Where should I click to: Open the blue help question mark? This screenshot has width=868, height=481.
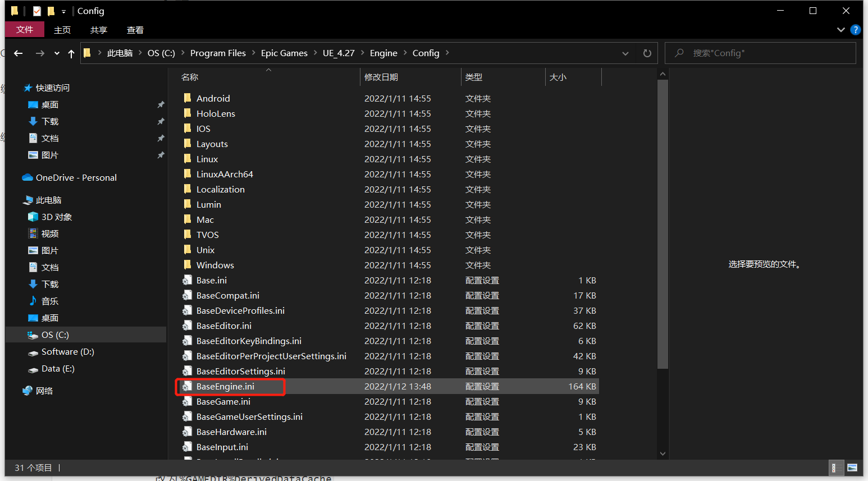pos(856,30)
